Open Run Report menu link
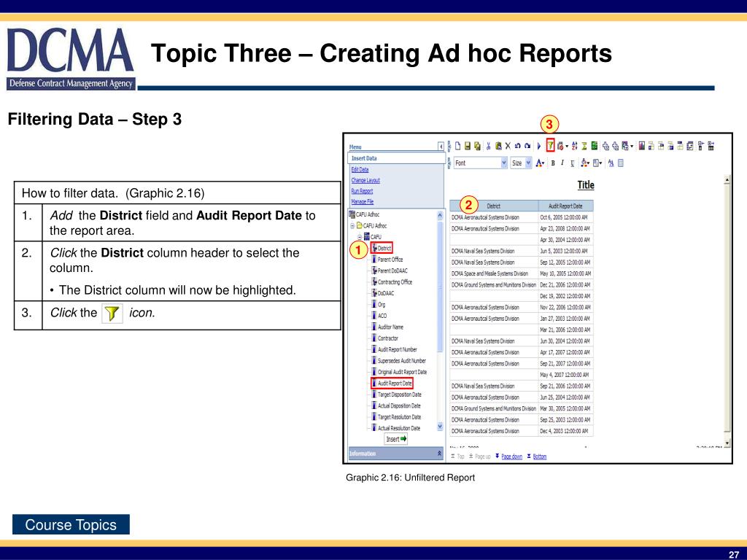Viewport: 747px width, 560px height. tap(362, 191)
